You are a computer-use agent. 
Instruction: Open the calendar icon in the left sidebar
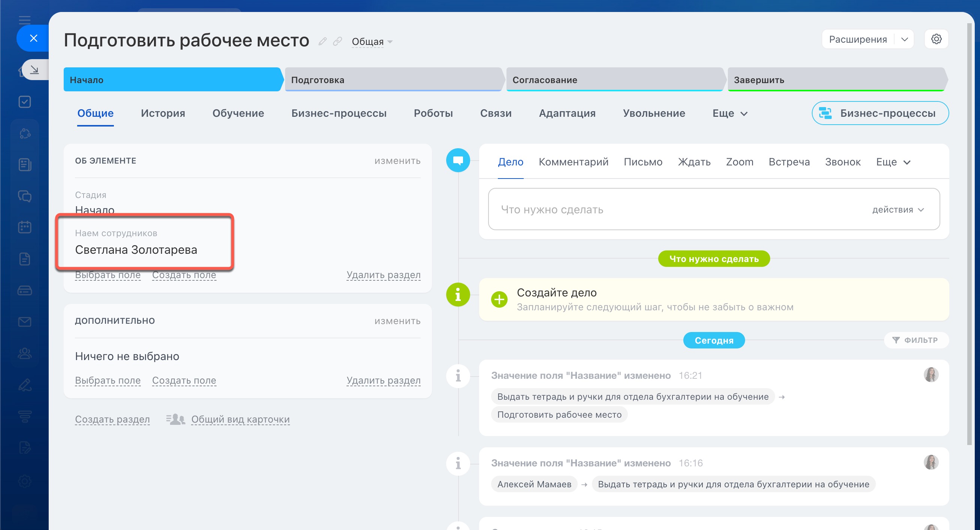[x=25, y=227]
